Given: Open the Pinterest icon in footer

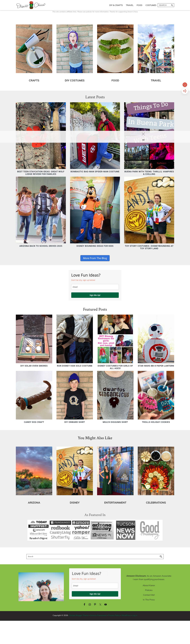Looking at the screenshot, I should tap(95, 604).
